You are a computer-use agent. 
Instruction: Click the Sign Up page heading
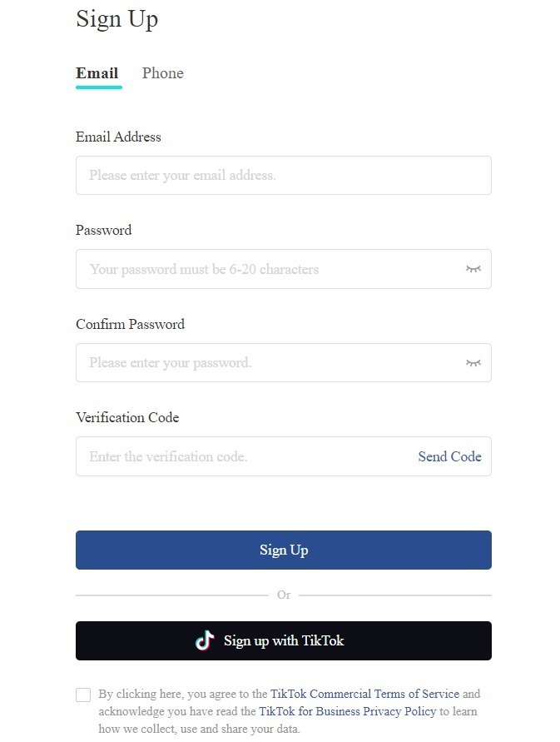coord(116,19)
